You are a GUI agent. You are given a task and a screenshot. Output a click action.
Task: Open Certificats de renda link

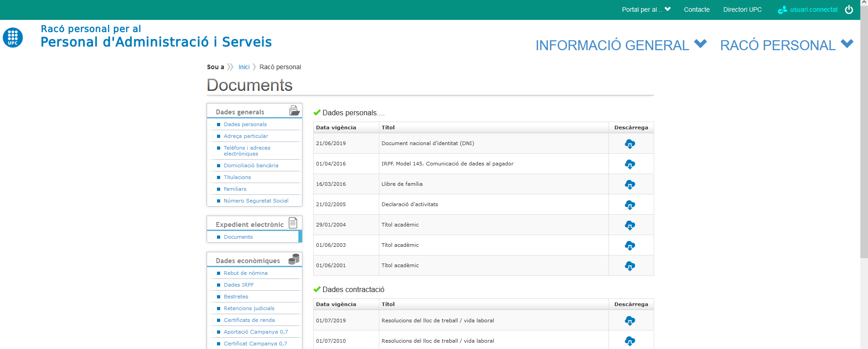(x=249, y=320)
